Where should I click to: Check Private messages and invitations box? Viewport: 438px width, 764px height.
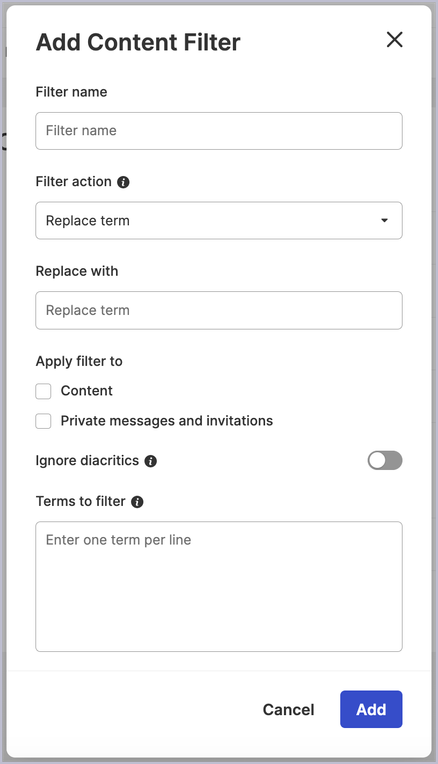(x=43, y=421)
